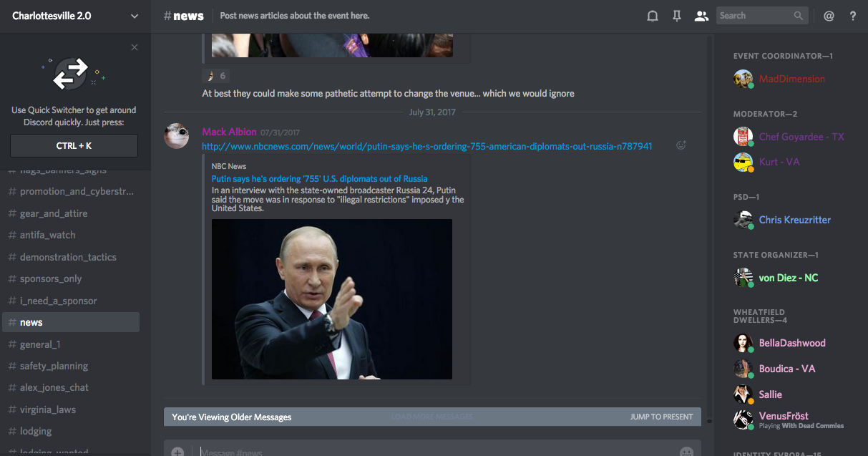Viewport: 868px width, 456px height.
Task: Add a reaction to Mack Albion's message
Action: pyautogui.click(x=681, y=145)
